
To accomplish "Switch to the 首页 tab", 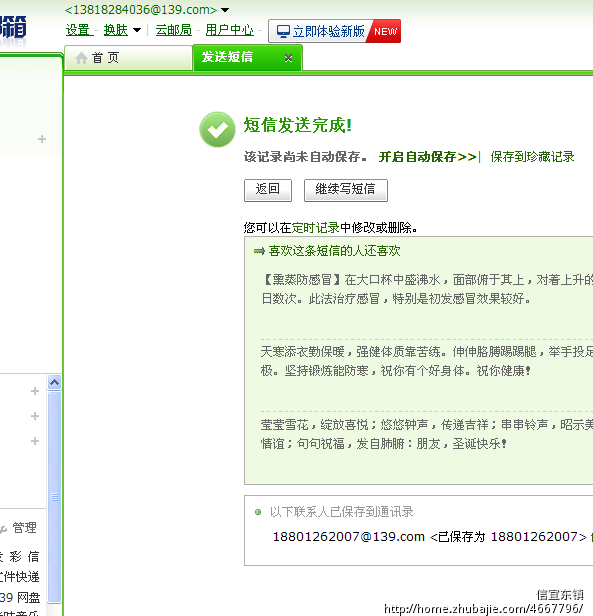I will pos(128,58).
